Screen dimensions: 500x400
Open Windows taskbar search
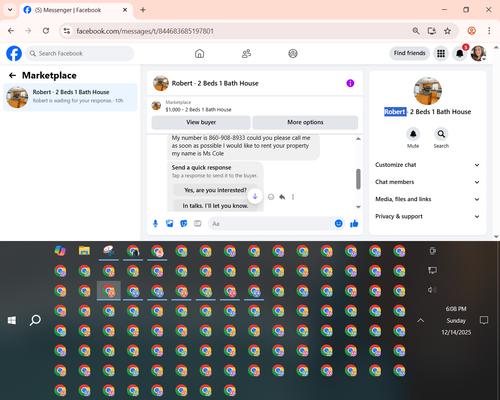tap(35, 320)
